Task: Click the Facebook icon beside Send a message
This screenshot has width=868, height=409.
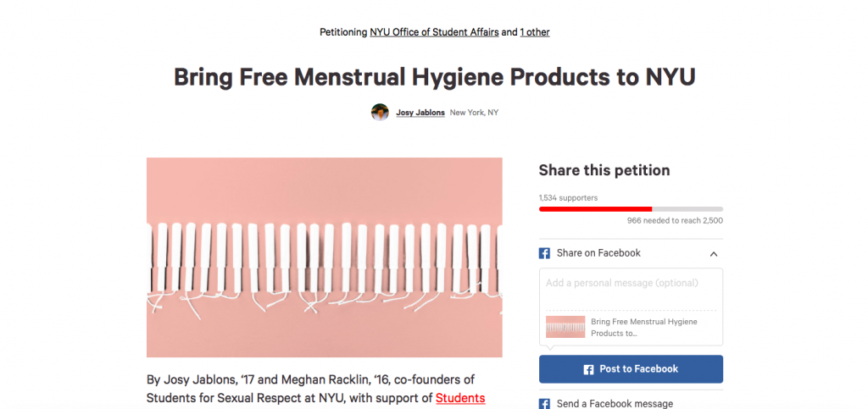Action: (x=544, y=404)
